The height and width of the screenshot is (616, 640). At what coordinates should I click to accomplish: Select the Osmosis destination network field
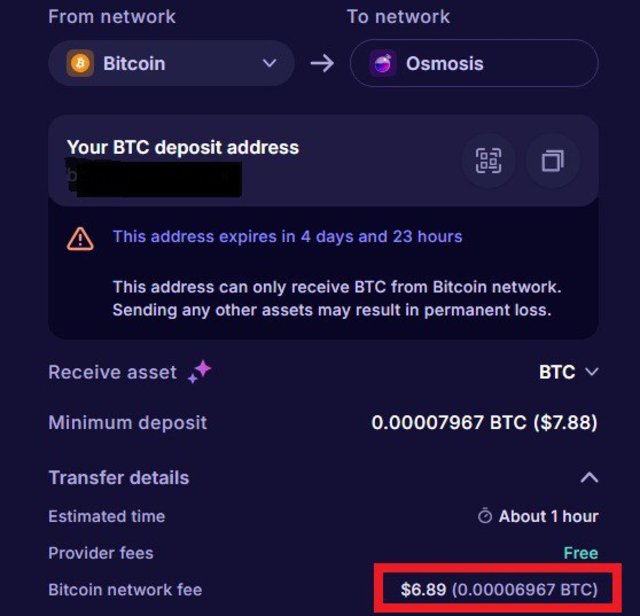pos(474,63)
